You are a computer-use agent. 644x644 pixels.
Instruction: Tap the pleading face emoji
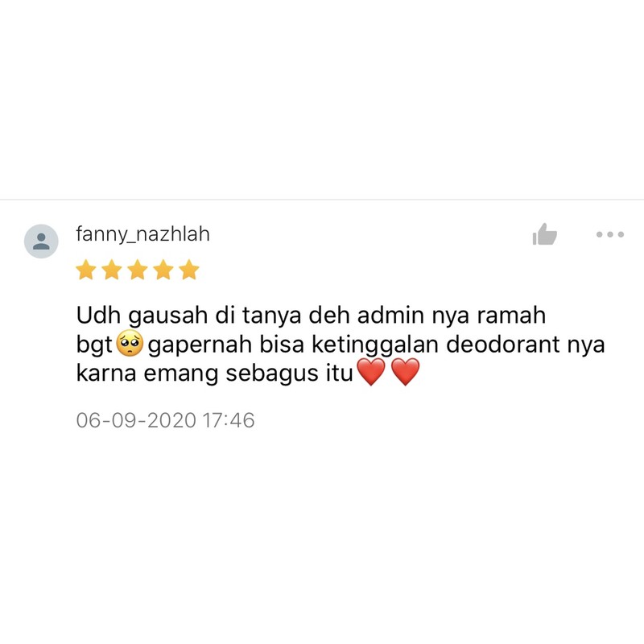pyautogui.click(x=130, y=343)
